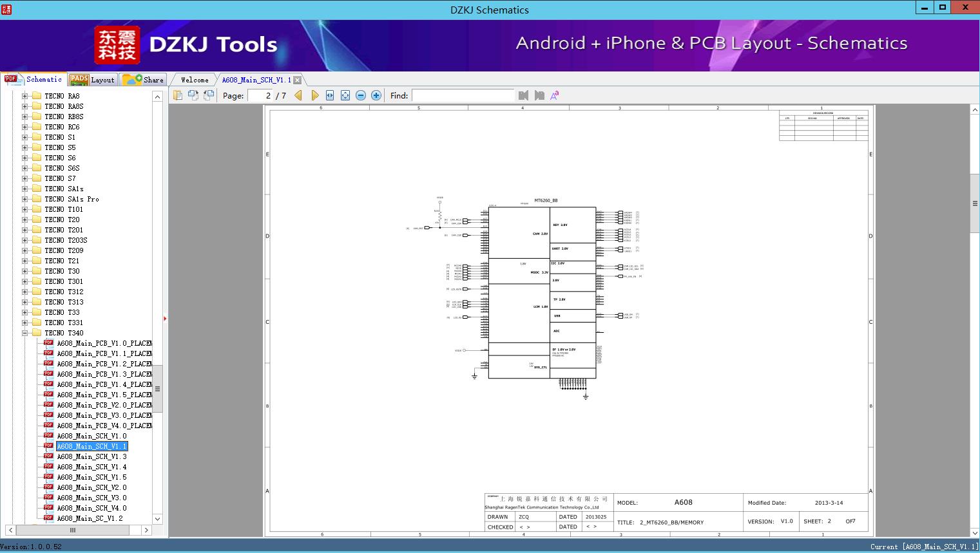
Task: Collapse the TECNO T340 folder
Action: 24,333
